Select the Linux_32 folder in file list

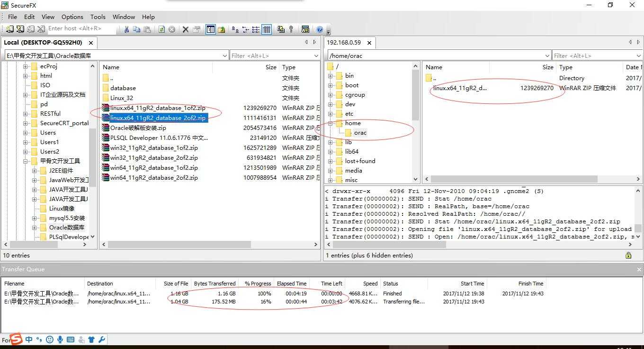coord(122,98)
